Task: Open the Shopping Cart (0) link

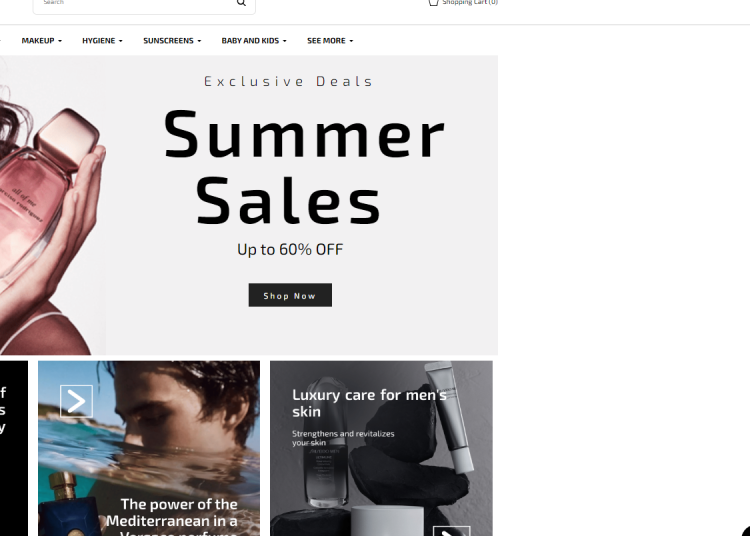Action: pyautogui.click(x=463, y=2)
